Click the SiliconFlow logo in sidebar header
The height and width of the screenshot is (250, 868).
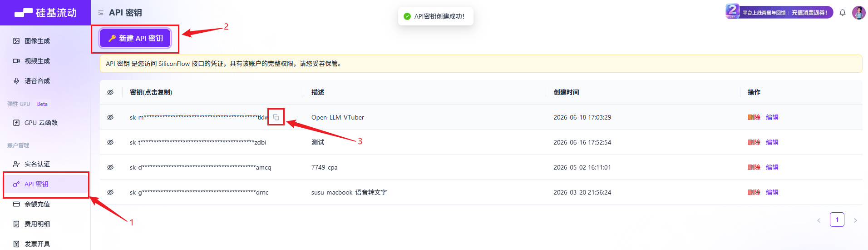click(45, 13)
